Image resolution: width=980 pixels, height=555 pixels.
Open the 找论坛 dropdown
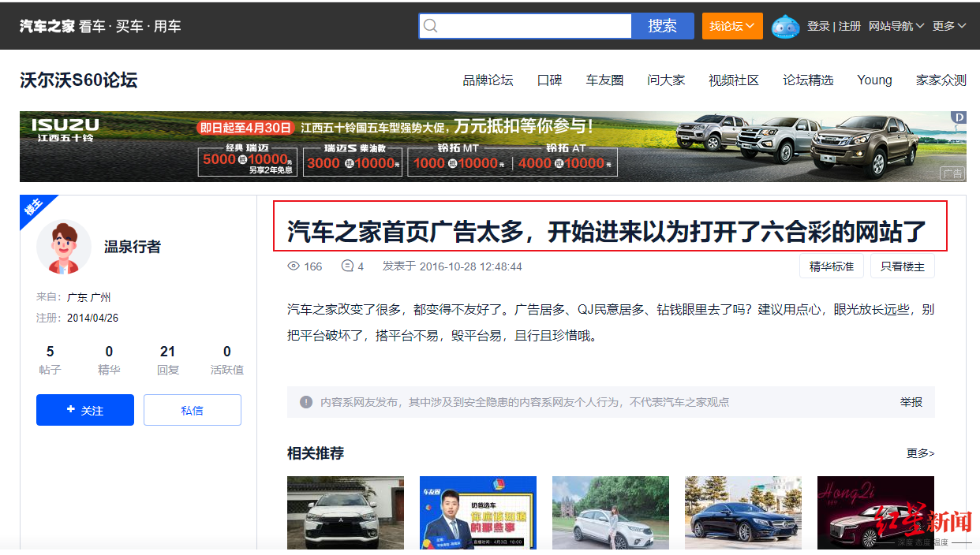pyautogui.click(x=732, y=26)
